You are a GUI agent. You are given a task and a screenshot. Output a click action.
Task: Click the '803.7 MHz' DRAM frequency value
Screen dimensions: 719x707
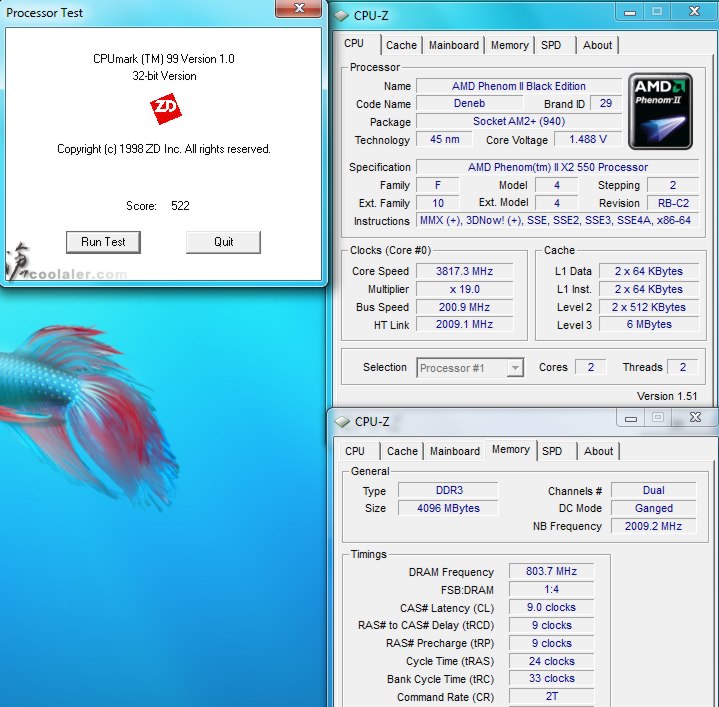(551, 571)
